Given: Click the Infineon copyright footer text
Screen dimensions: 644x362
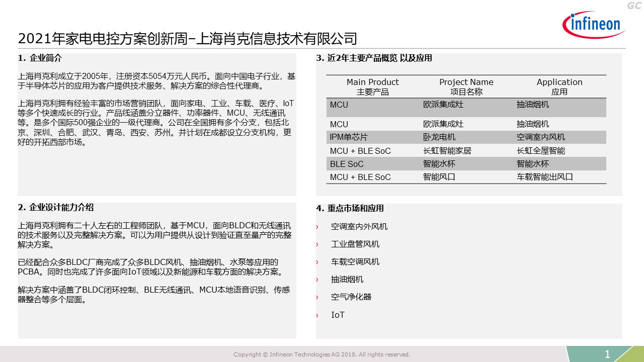Looking at the screenshot, I should [x=322, y=354].
